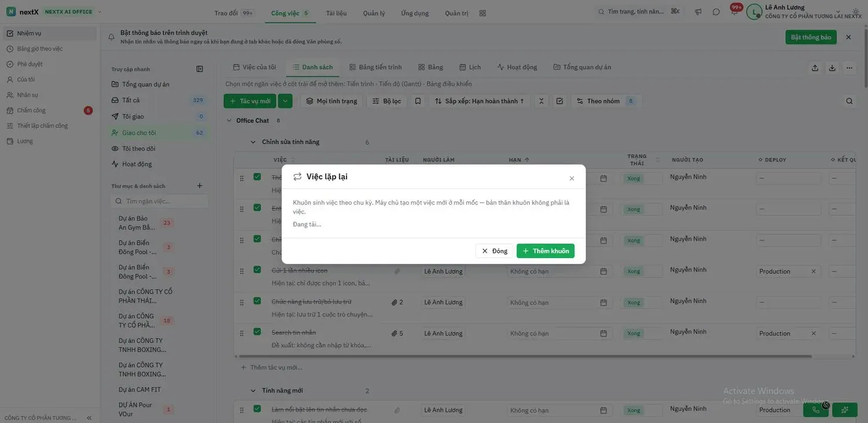Uncheck Làm nổi bật lên tin nhắn chưa đọc
This screenshot has height=423, width=868.
click(x=257, y=409)
